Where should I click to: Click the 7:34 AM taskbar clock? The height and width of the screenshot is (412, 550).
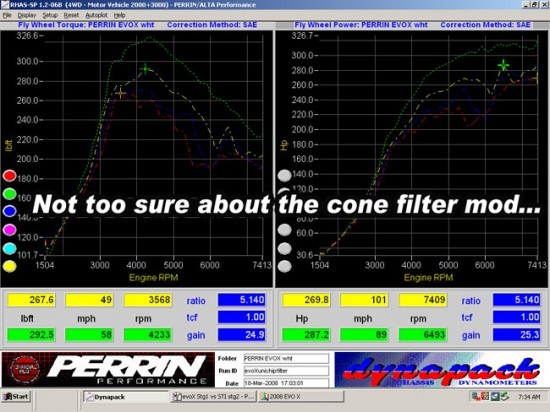(x=529, y=397)
